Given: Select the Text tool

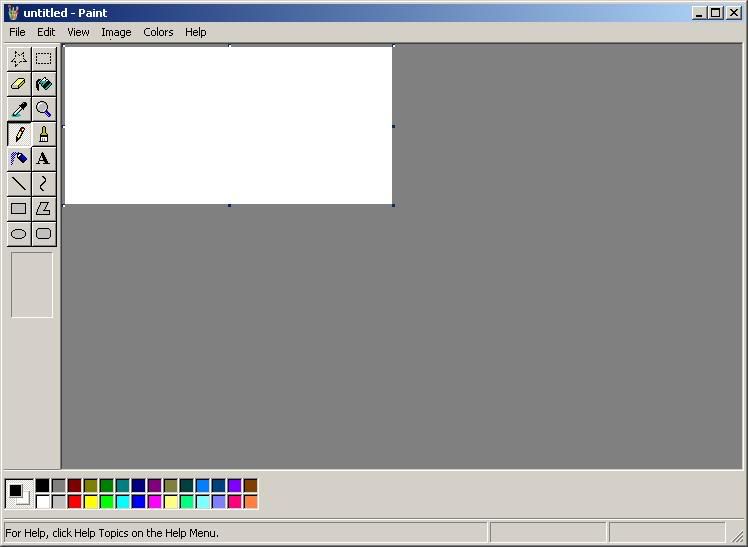Looking at the screenshot, I should tap(44, 158).
